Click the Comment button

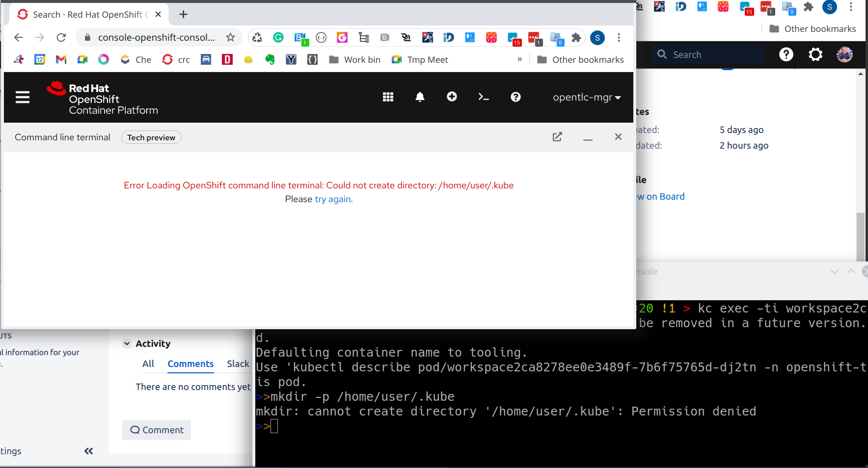click(x=157, y=430)
